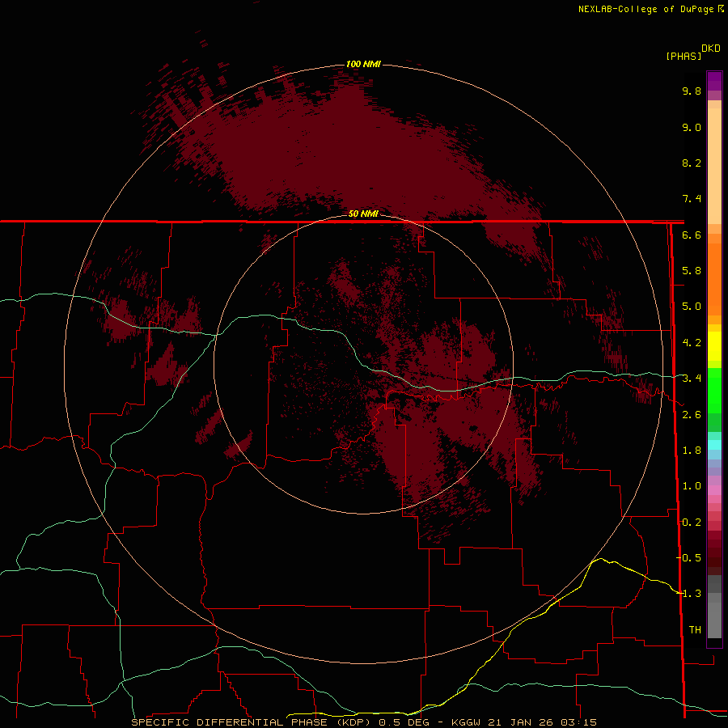Click the 6.6 scale value

tap(692, 235)
